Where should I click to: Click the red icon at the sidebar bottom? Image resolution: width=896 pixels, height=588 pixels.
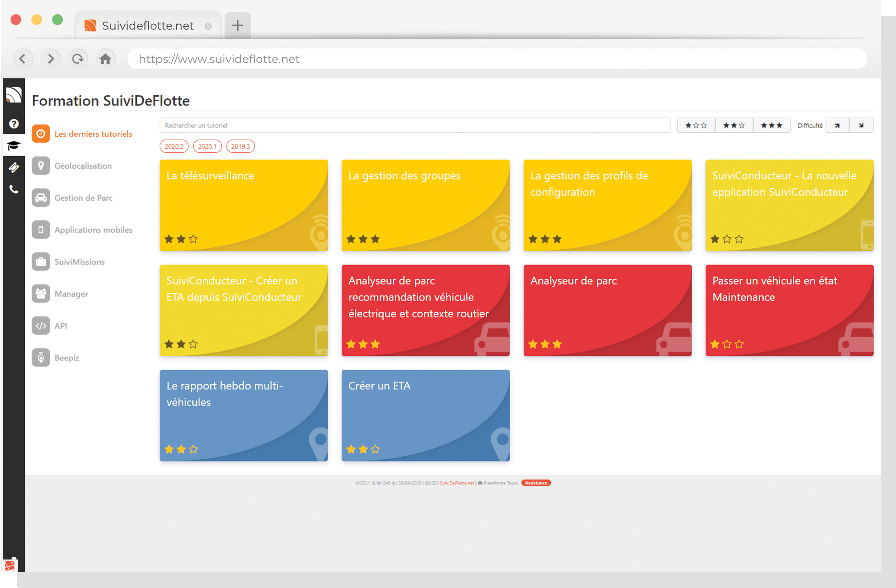coord(10,566)
